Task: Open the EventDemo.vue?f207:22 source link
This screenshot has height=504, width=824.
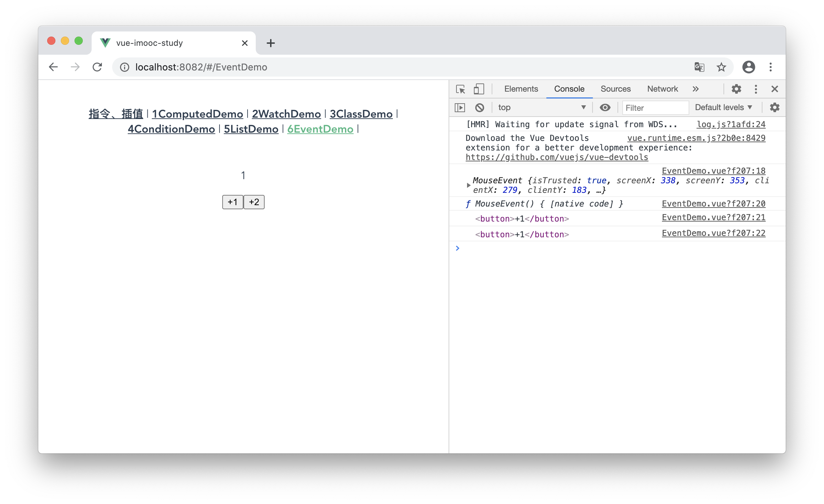Action: click(714, 233)
